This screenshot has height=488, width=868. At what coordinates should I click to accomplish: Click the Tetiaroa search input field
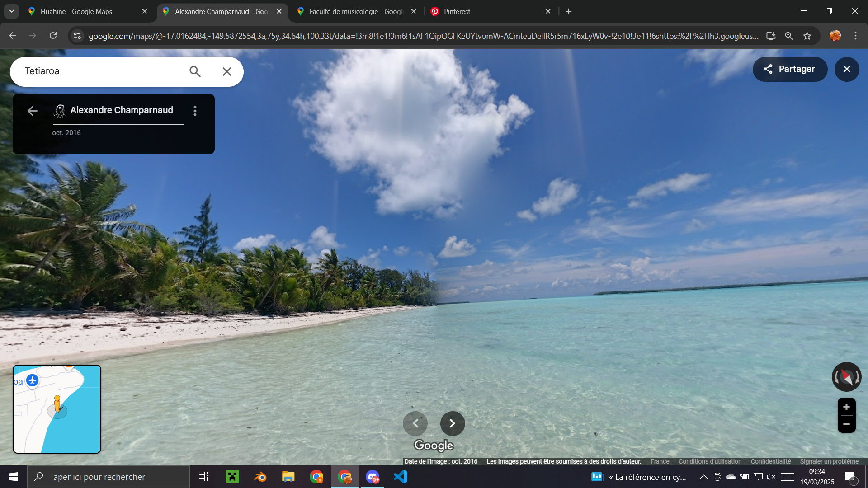(x=102, y=71)
